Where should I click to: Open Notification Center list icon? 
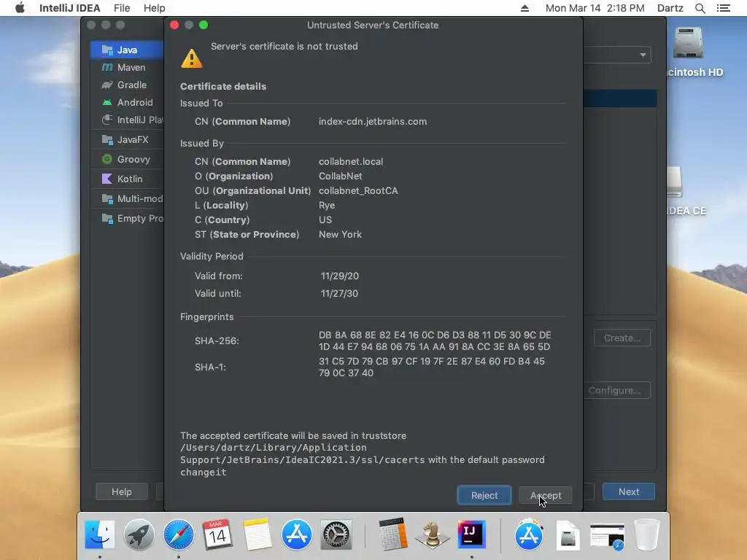(724, 8)
